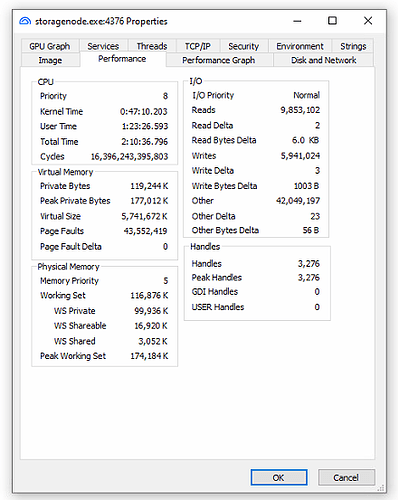Switch to Disk and Network tab
398x500 pixels.
click(x=323, y=60)
